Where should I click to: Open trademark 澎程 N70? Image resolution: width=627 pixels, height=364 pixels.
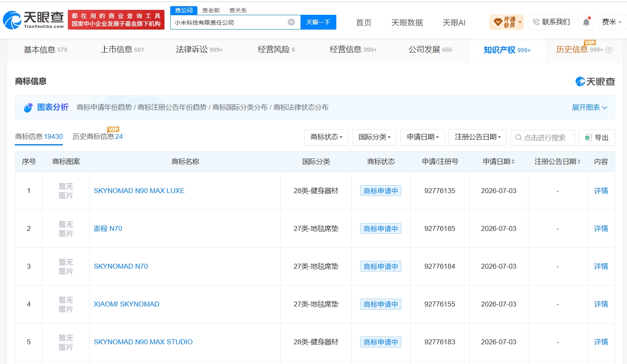coord(108,229)
